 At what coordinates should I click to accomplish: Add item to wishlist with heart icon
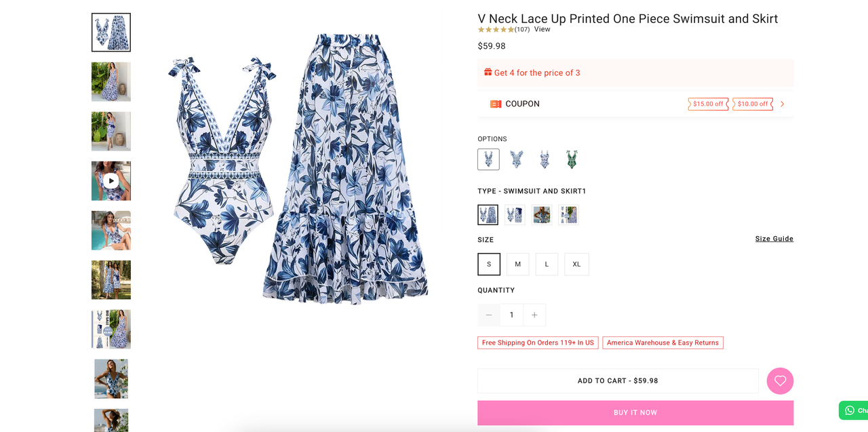[780, 380]
